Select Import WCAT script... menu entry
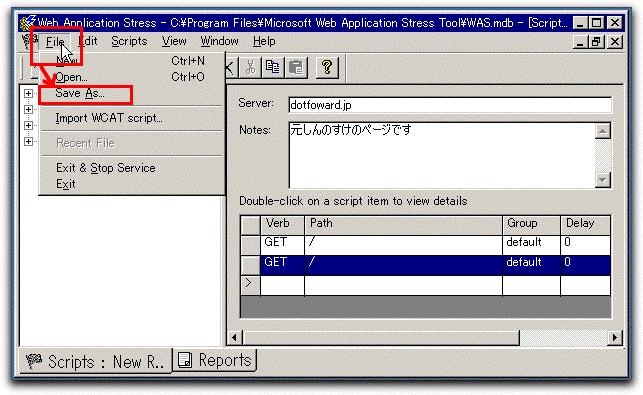643x395 pixels. tap(109, 118)
